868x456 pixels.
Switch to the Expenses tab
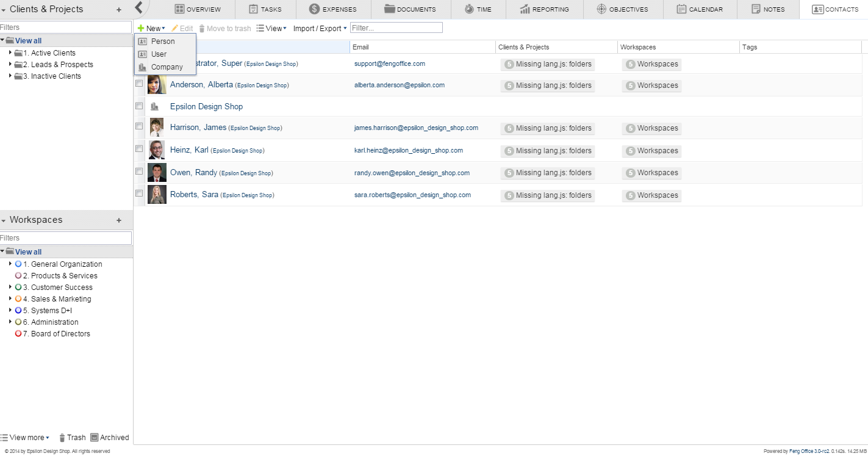pos(333,9)
